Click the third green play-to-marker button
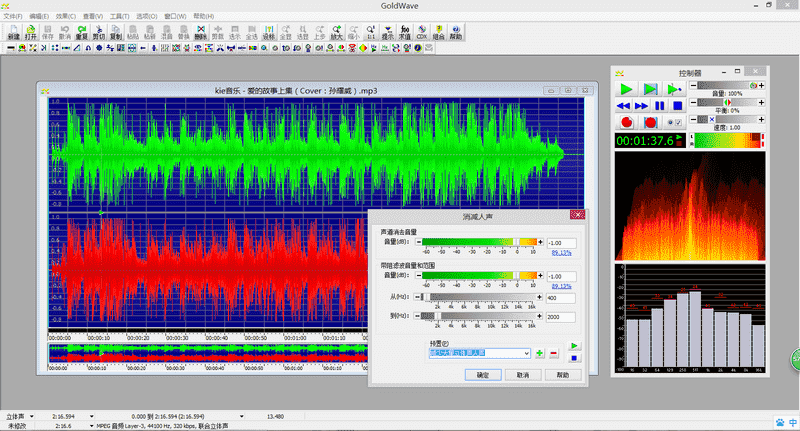 tap(674, 89)
